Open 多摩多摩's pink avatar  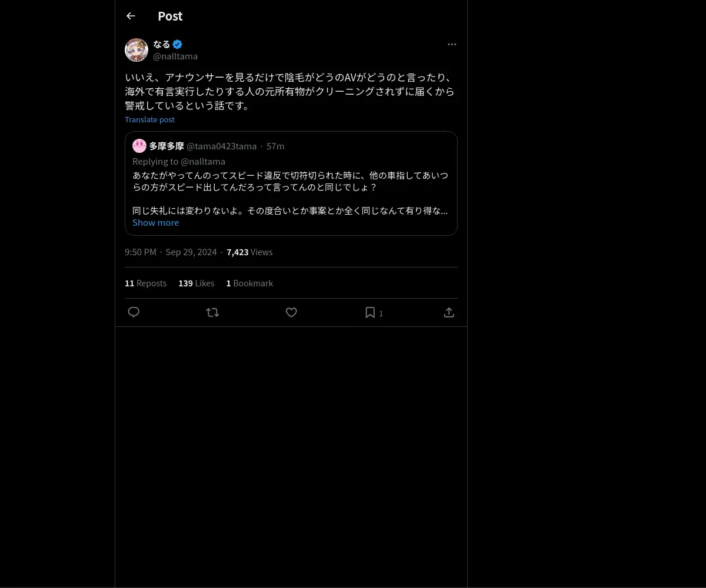tap(139, 146)
